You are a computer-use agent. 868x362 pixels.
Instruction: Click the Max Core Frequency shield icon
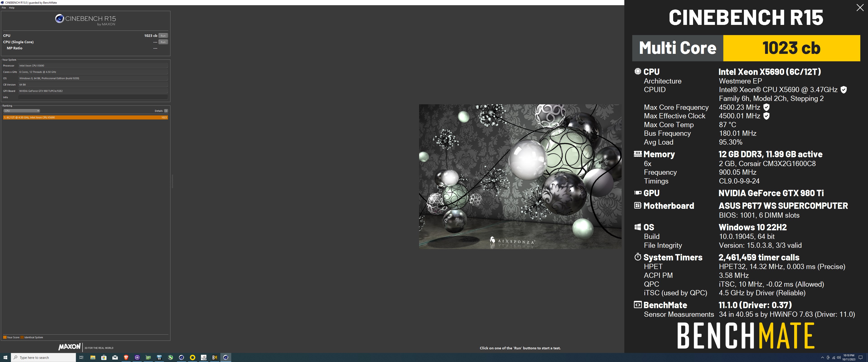click(x=766, y=107)
